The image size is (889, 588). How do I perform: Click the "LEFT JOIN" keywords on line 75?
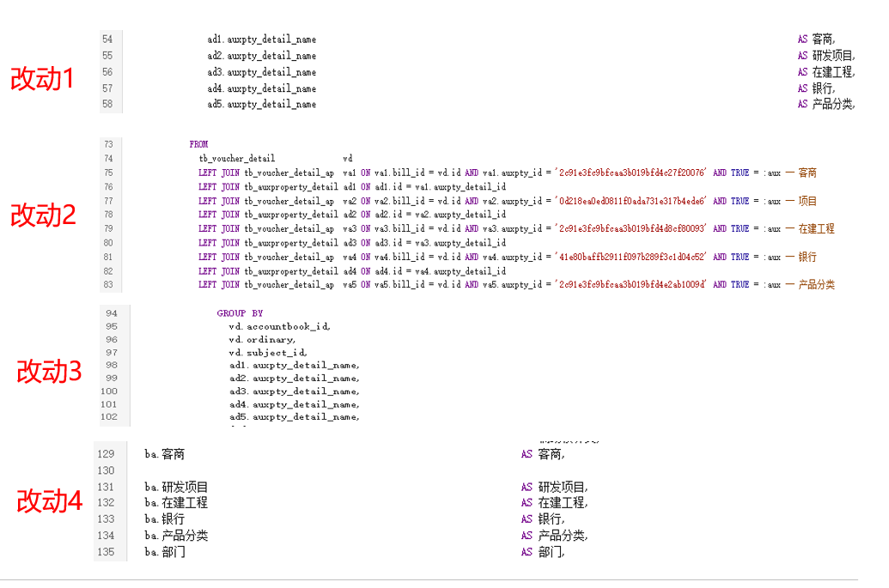coord(219,173)
